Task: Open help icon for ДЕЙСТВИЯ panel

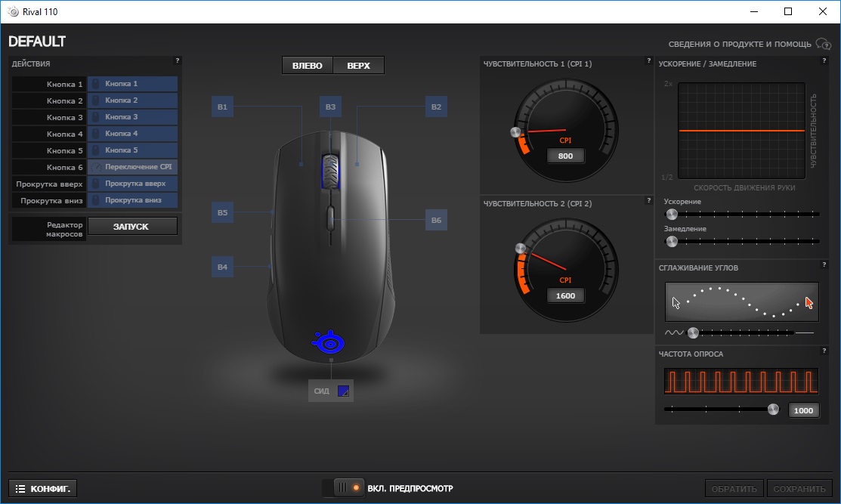Action: tap(177, 60)
